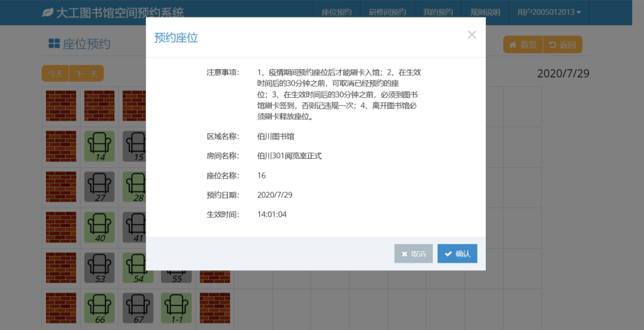Select green seat 40
The image size is (644, 330).
(x=100, y=227)
